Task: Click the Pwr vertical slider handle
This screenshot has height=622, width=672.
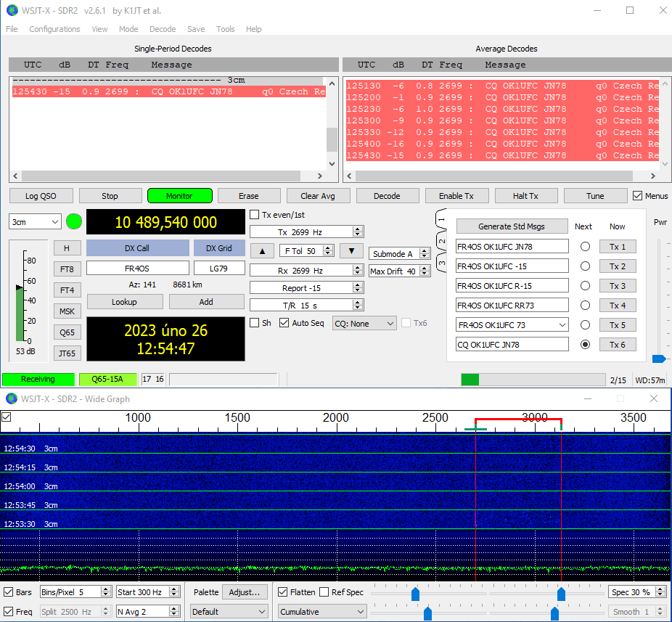Action: (659, 359)
